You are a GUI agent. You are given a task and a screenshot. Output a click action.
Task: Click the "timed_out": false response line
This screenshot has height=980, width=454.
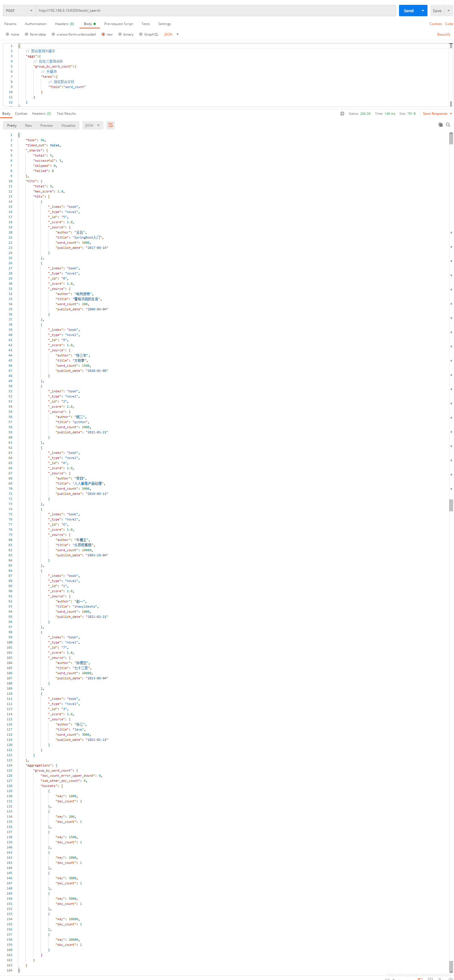click(x=43, y=145)
